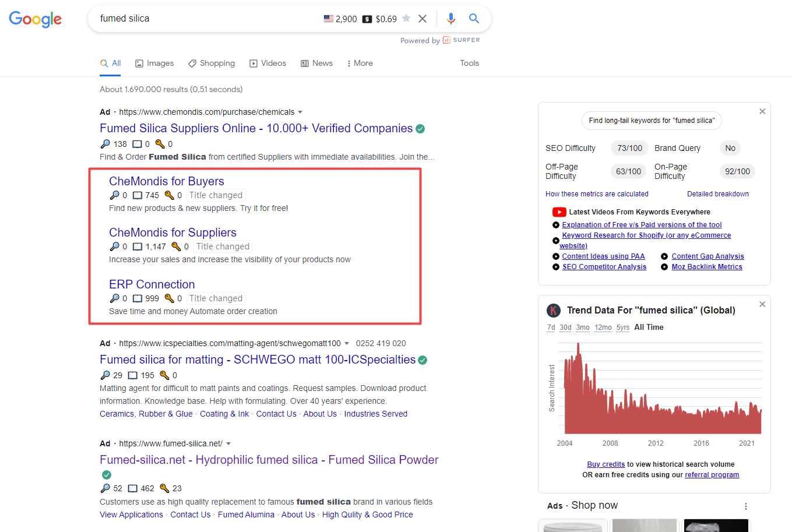The height and width of the screenshot is (532, 792).
Task: Open the three-dot menu beside Shop now ads
Action: [x=745, y=506]
